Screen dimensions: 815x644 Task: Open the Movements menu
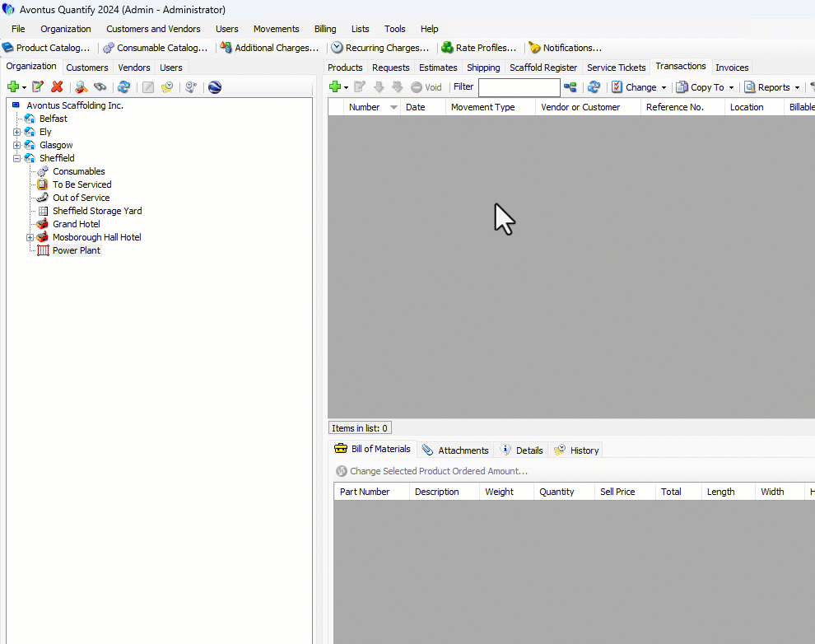(276, 29)
